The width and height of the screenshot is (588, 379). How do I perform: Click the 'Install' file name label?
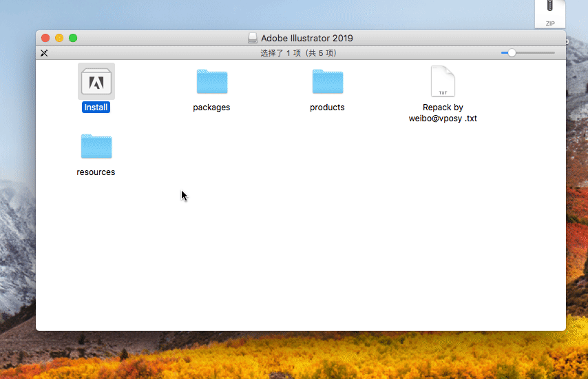96,107
